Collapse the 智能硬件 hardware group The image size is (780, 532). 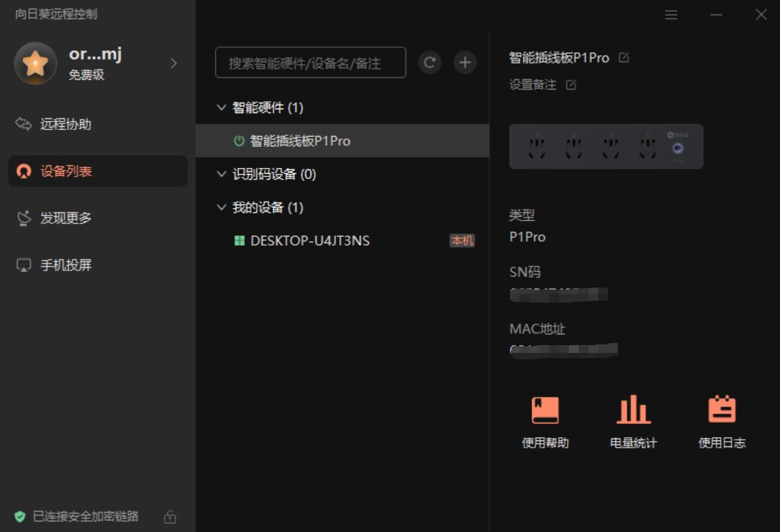tap(221, 108)
